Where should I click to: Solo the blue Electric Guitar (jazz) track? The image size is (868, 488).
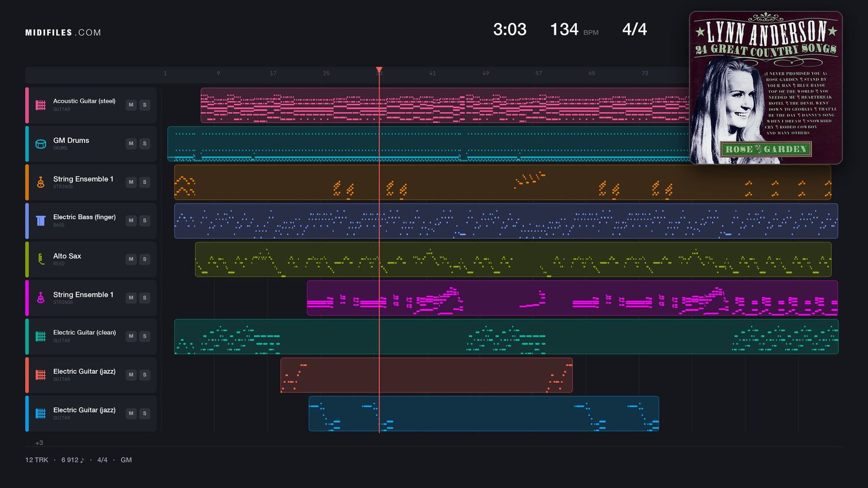145,413
